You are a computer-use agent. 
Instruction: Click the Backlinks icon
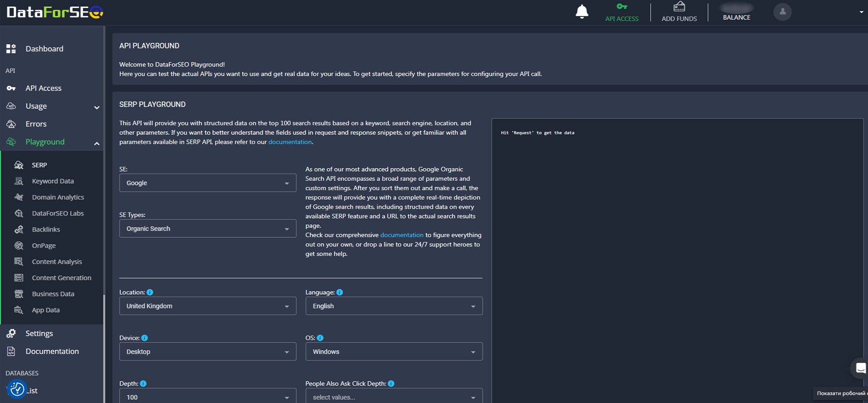19,229
